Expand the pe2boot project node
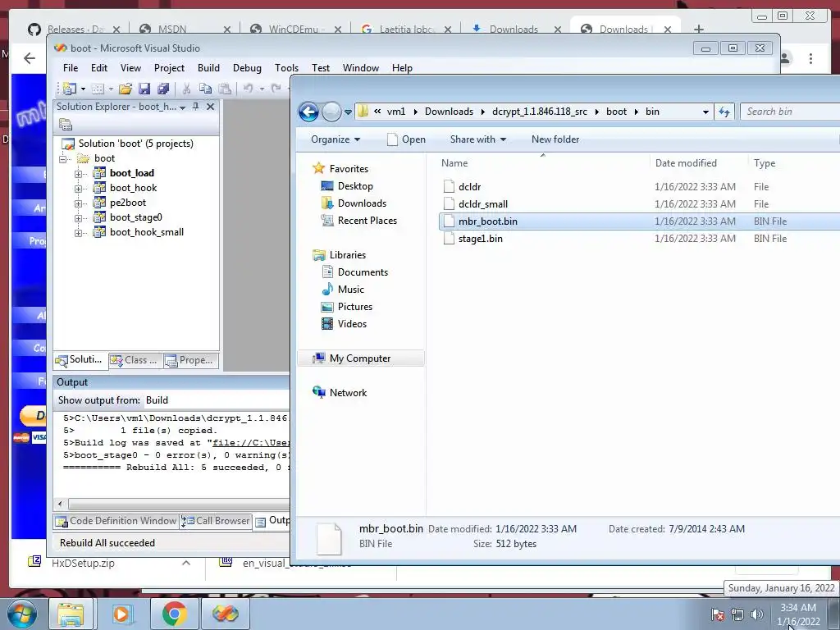The height and width of the screenshot is (630, 840). 78,203
